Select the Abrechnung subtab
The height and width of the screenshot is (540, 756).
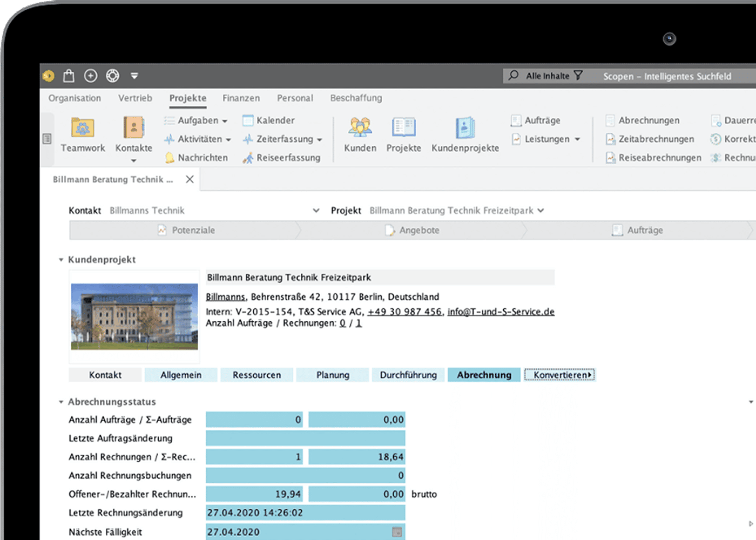click(484, 375)
